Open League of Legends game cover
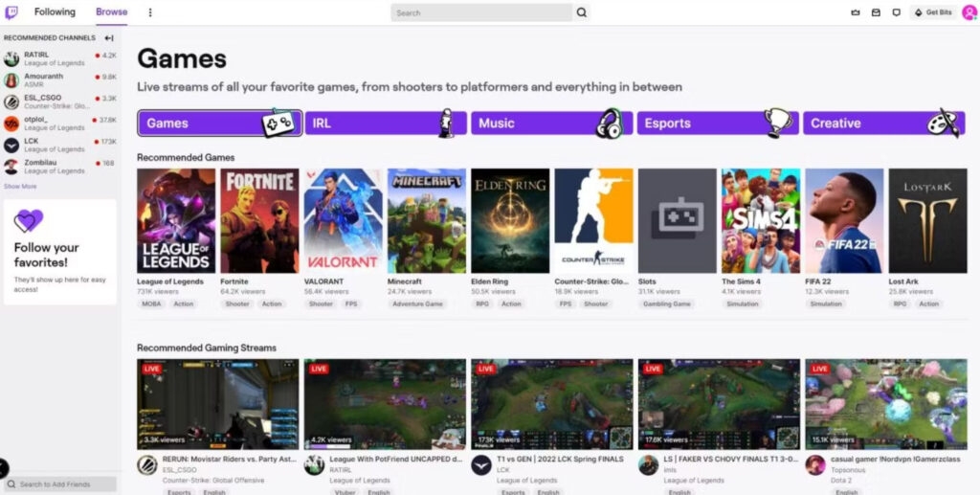Screen dimensions: 980x495 point(176,220)
